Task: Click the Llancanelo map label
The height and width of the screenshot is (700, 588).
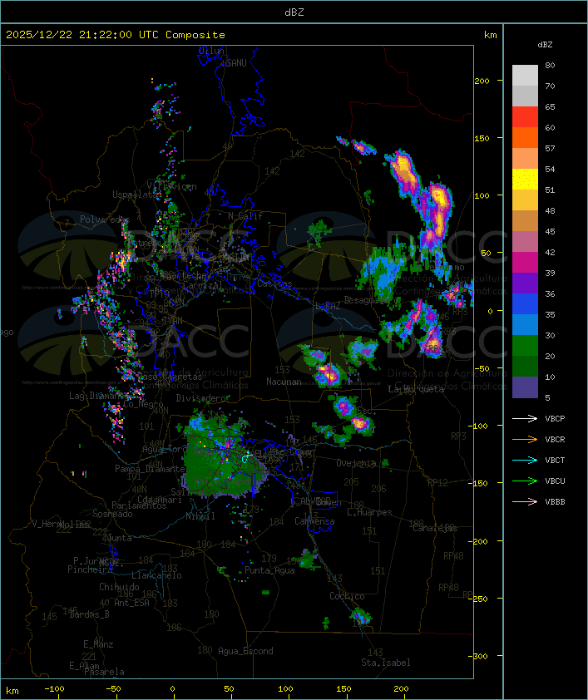Action: 156,575
